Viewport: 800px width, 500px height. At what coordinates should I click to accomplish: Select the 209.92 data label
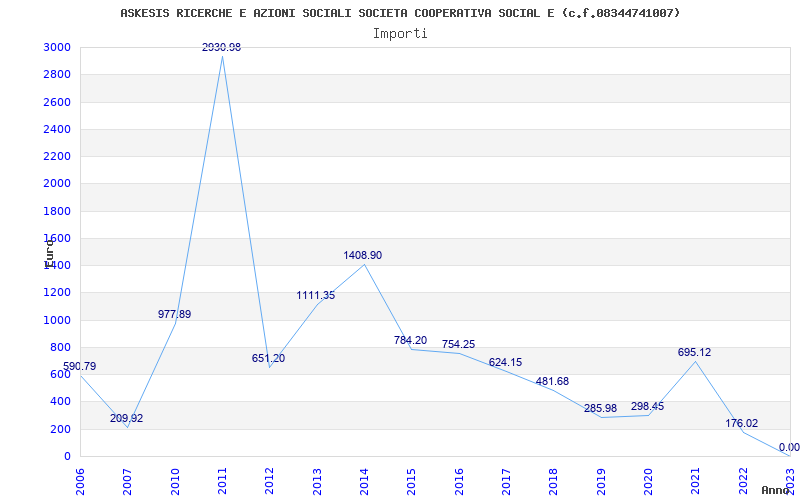(126, 419)
